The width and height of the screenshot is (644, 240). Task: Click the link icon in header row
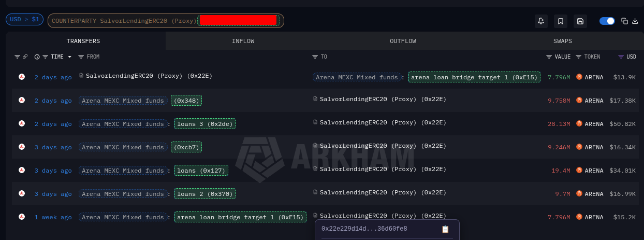click(25, 57)
